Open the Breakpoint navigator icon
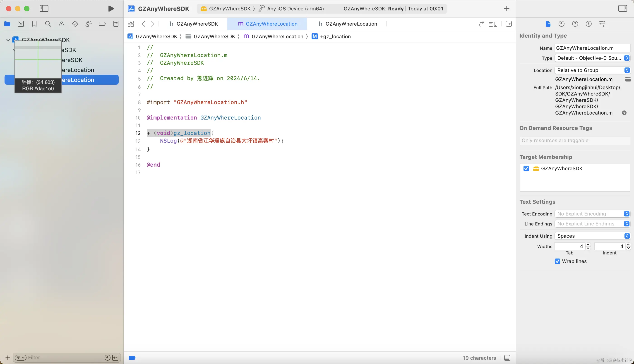This screenshot has width=634, height=364. point(102,24)
